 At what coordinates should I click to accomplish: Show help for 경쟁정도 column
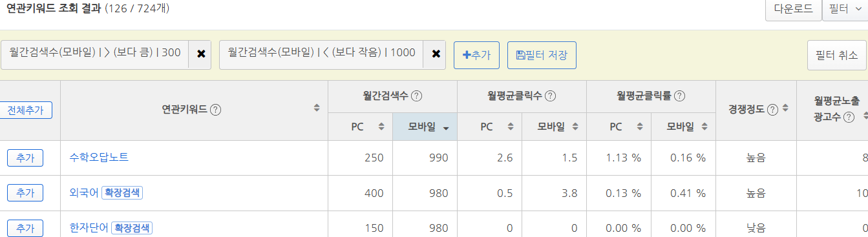pyautogui.click(x=772, y=110)
